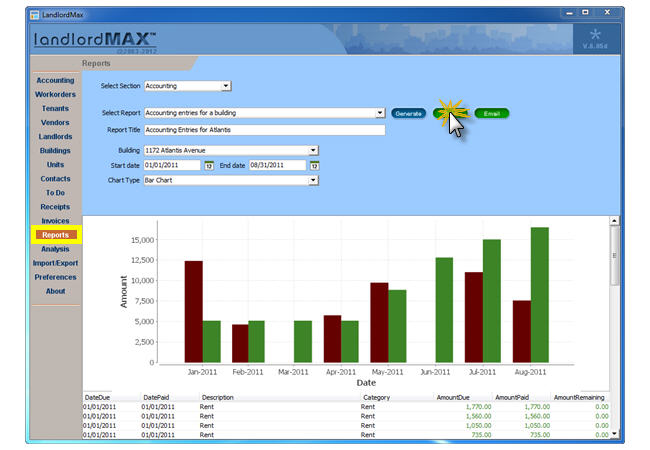The image size is (650, 450).
Task: Click the LandlordMax title bar app icon
Action: [x=34, y=15]
